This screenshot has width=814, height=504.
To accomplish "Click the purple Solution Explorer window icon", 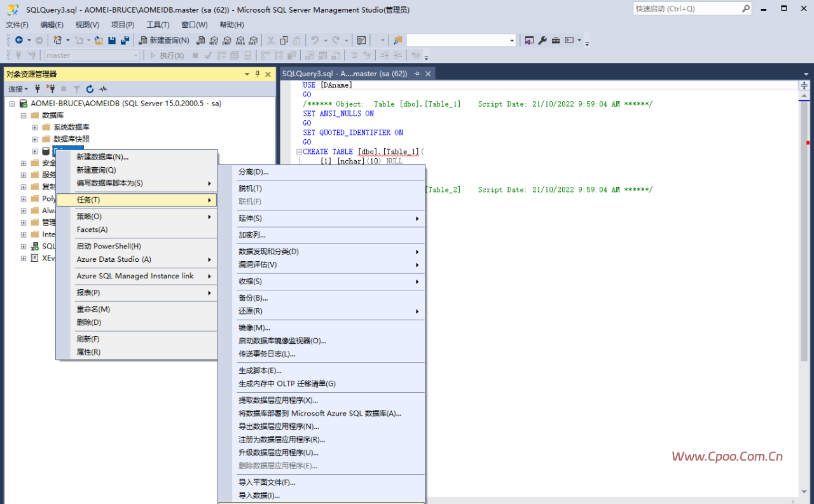I will pyautogui.click(x=529, y=40).
